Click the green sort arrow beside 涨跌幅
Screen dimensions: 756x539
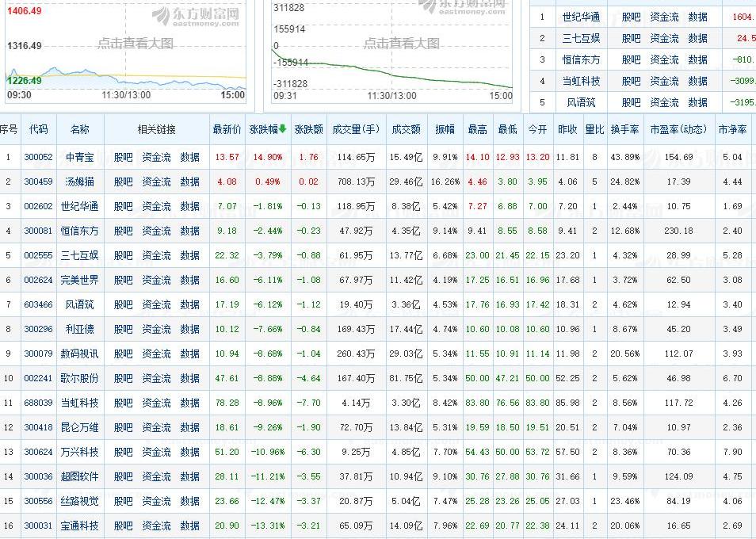click(283, 129)
